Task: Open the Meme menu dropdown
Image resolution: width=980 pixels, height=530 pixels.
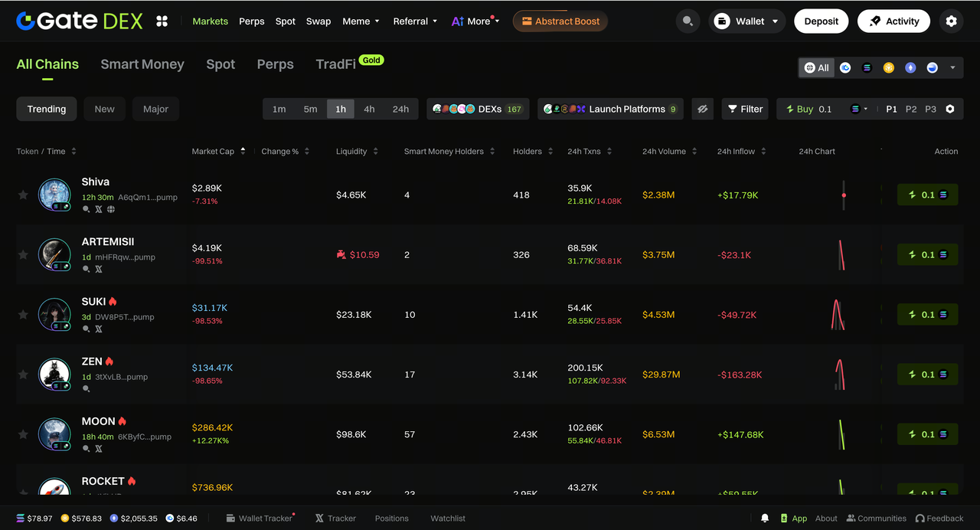Action: 361,21
